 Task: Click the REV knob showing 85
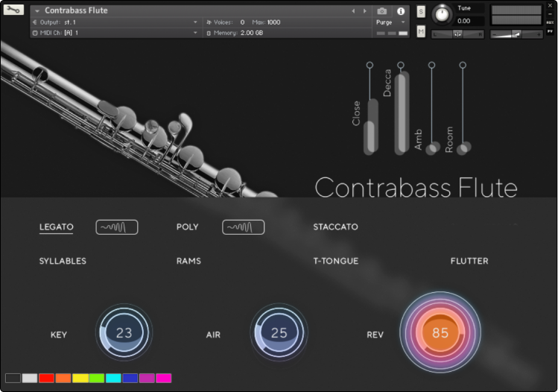coord(440,333)
